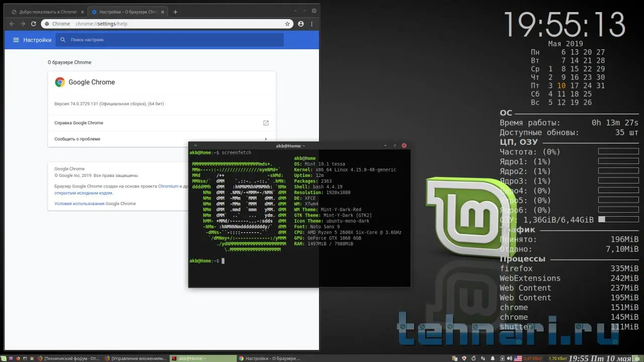This screenshot has width=644, height=362.
Task: Click the highlighted date 10 in desktop calendar
Action: click(x=561, y=85)
